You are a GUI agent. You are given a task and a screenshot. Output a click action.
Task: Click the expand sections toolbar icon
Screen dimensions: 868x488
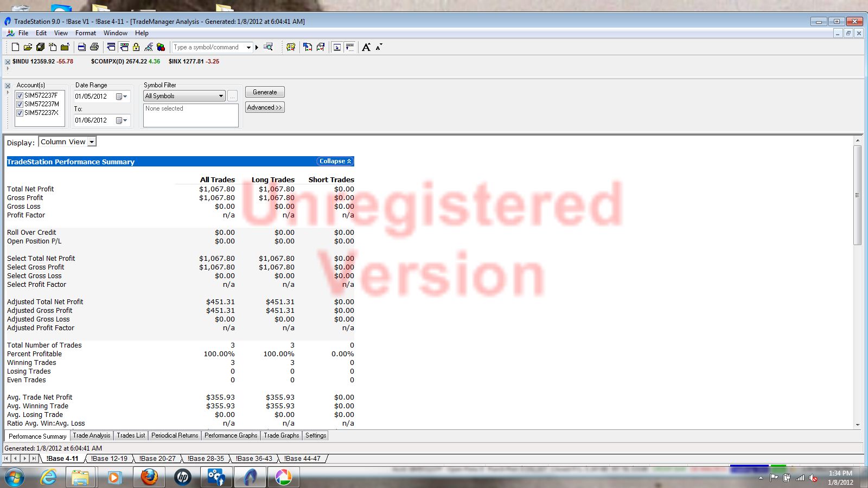click(337, 47)
